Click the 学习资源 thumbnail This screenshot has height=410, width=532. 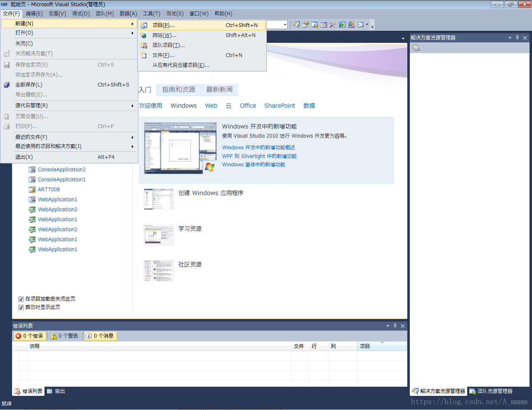[x=158, y=235]
